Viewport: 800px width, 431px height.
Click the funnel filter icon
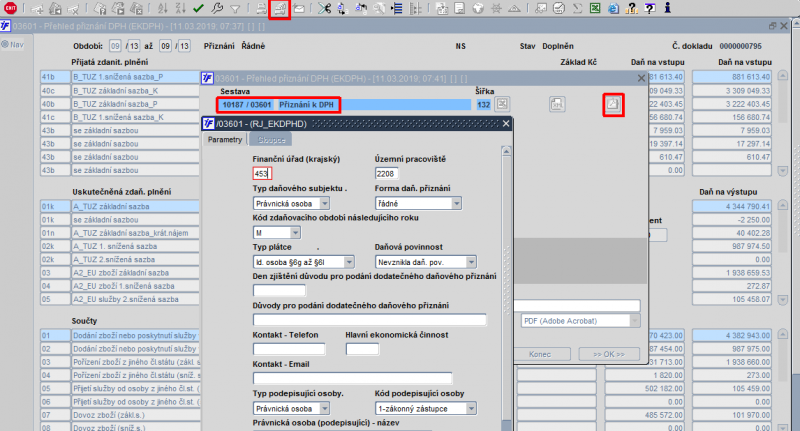tap(235, 9)
